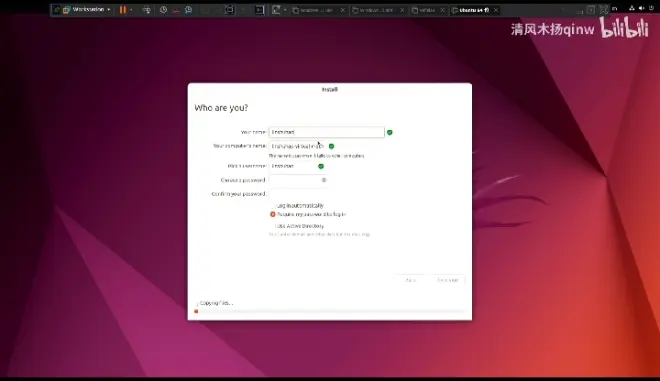Click the installation progress bar
This screenshot has width=660, height=381.
pos(330,312)
